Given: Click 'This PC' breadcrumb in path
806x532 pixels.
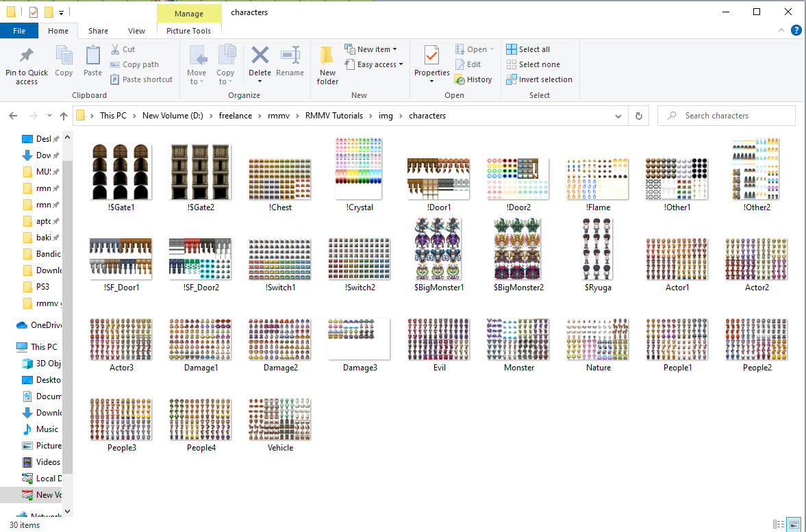Looking at the screenshot, I should coord(113,116).
